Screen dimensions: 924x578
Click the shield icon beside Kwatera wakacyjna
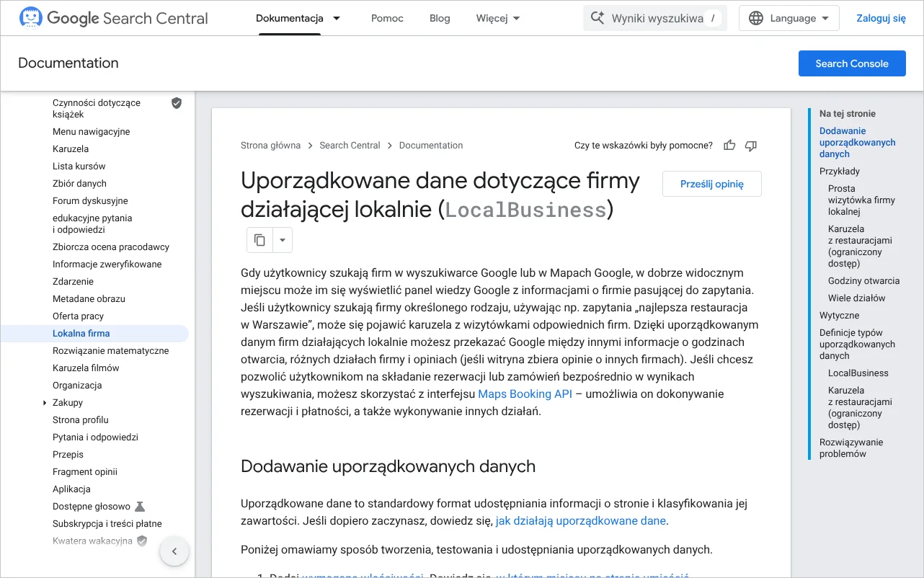[x=142, y=541]
